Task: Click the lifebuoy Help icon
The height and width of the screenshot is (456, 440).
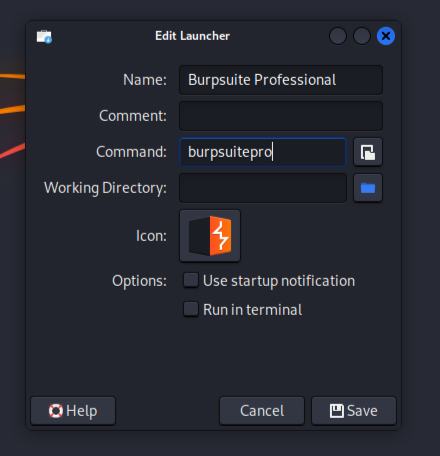Action: (56, 411)
